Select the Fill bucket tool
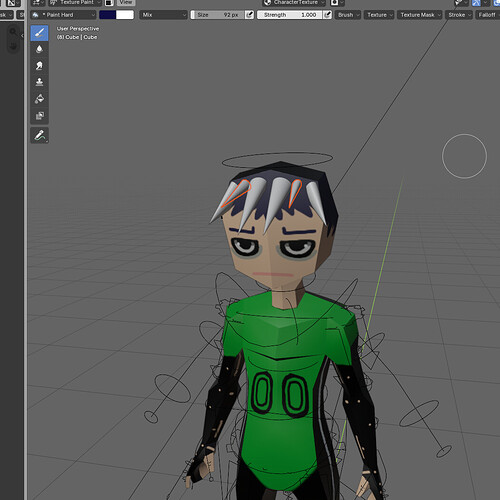 tap(39, 99)
